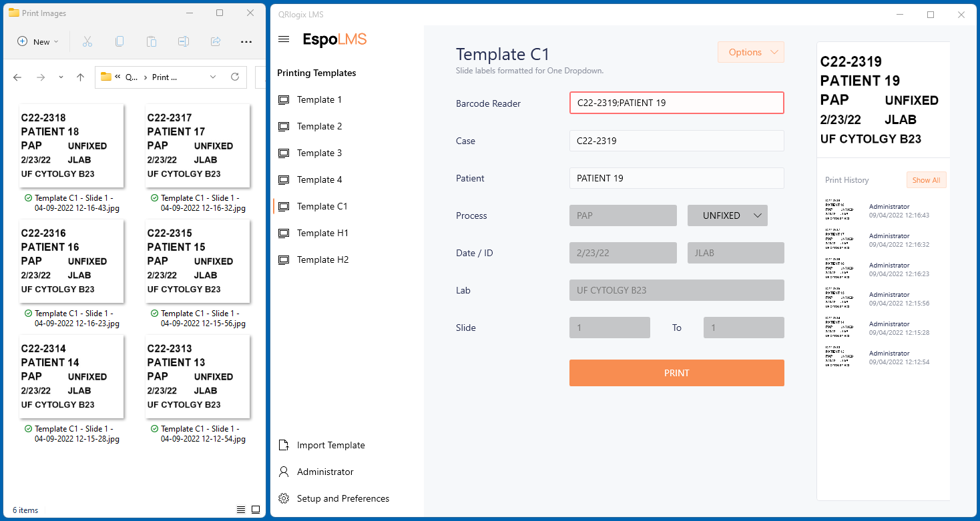Refresh the Print Images folder view

point(235,77)
